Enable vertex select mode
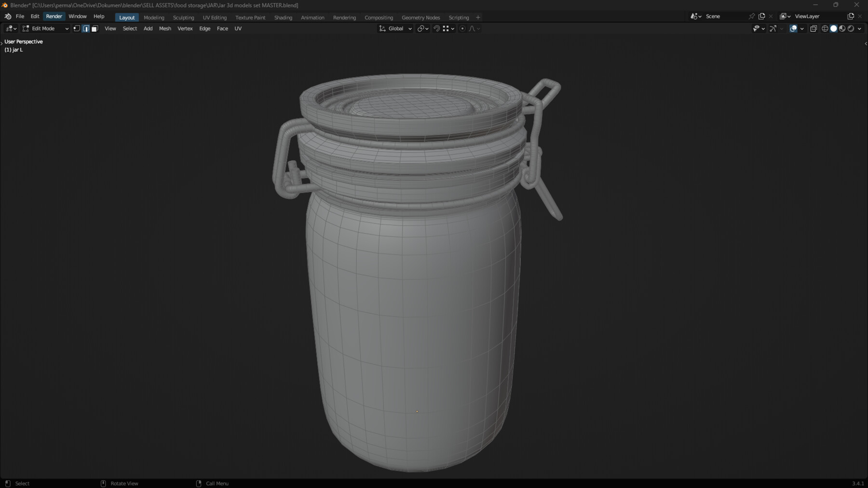The width and height of the screenshot is (868, 488). [x=77, y=28]
